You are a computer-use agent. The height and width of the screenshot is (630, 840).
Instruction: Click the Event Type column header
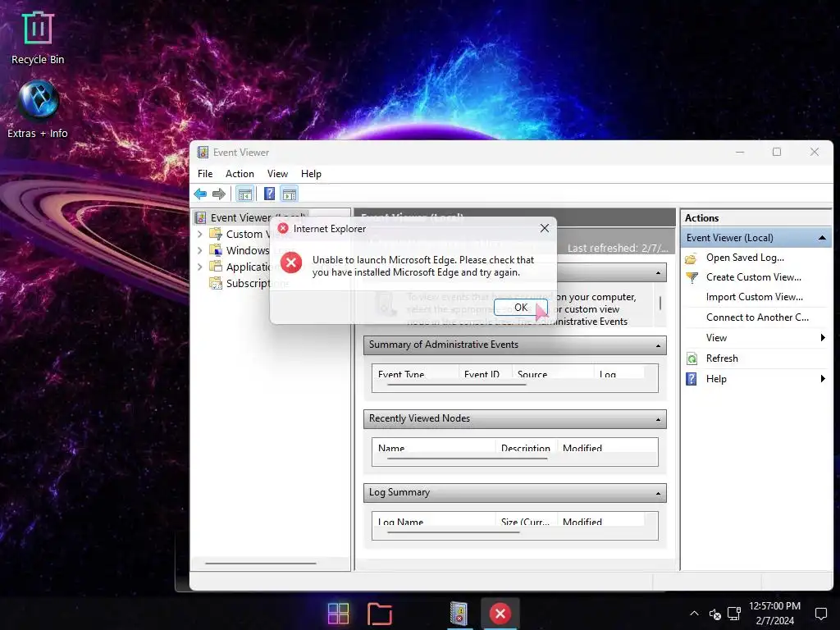[415, 374]
